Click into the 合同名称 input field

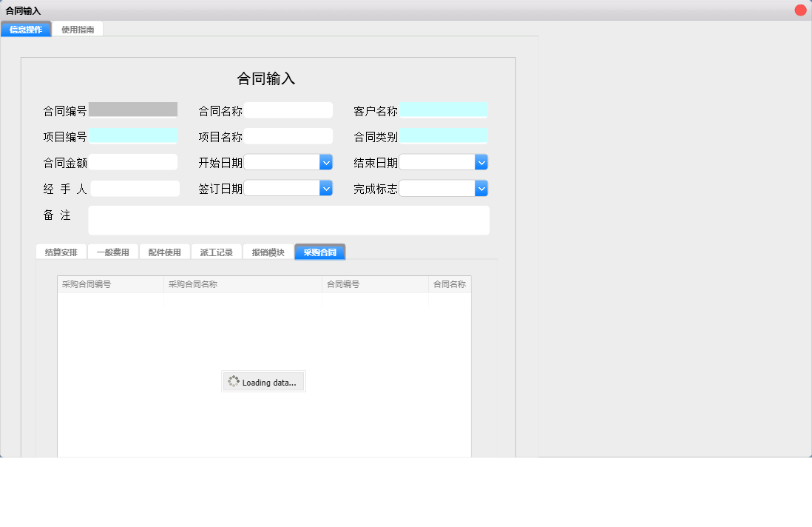(288, 110)
